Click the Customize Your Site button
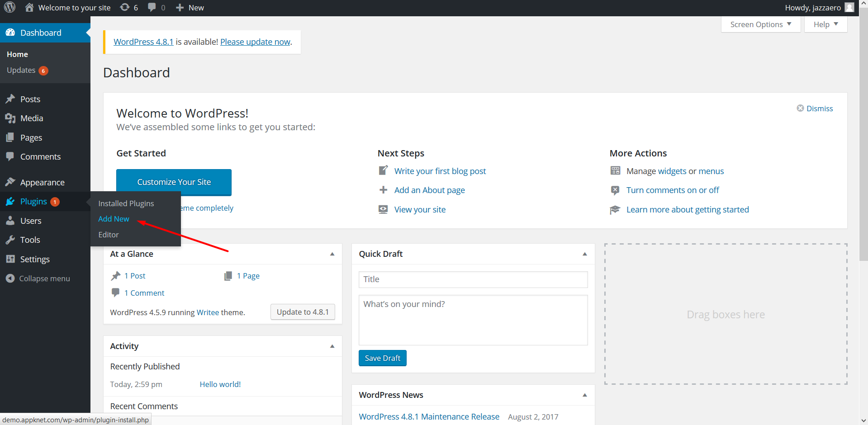Viewport: 868px width, 425px height. (x=174, y=182)
